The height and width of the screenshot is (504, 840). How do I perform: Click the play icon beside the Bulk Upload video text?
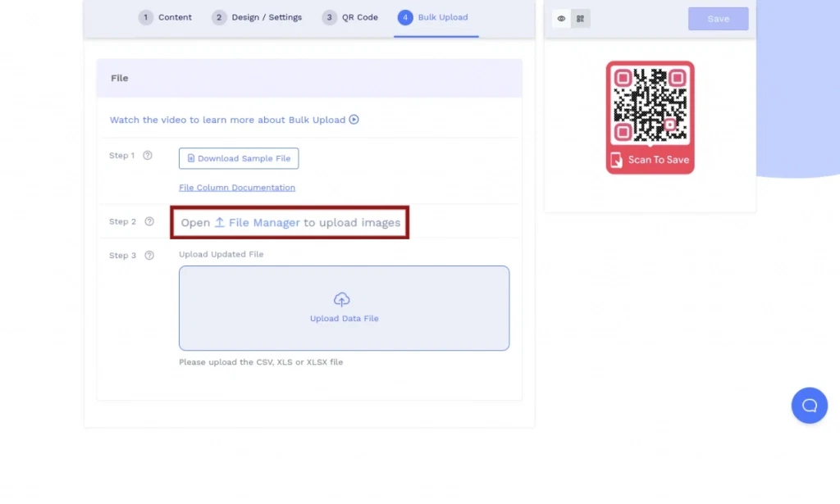[354, 120]
